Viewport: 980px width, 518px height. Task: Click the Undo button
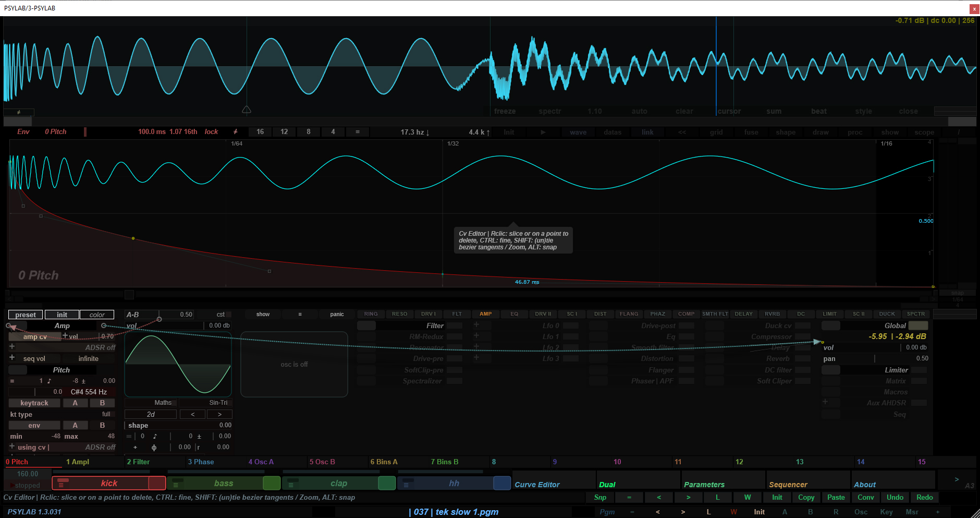click(895, 497)
